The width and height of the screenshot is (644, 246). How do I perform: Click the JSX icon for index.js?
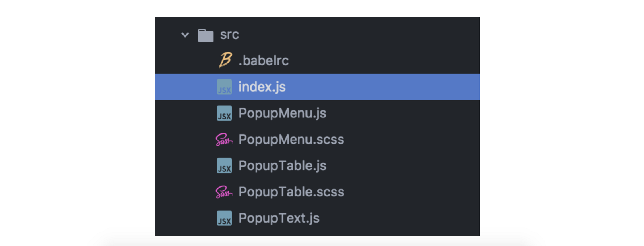pos(224,87)
